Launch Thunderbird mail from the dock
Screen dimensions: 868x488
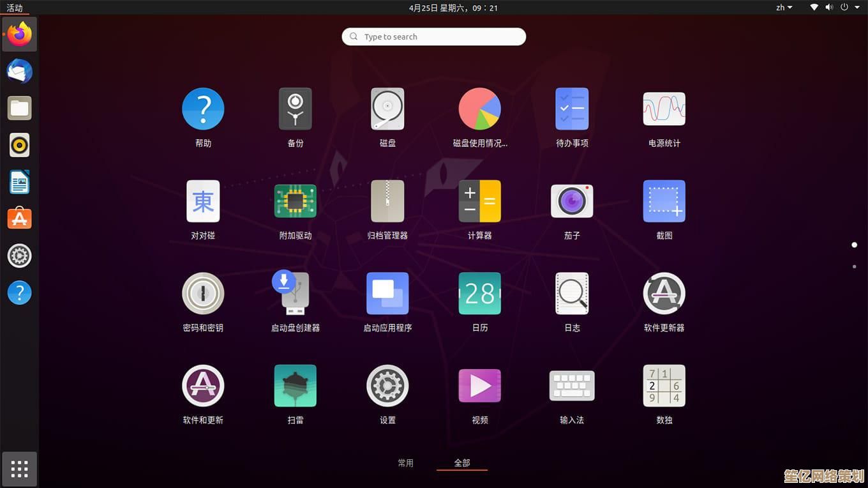(20, 72)
